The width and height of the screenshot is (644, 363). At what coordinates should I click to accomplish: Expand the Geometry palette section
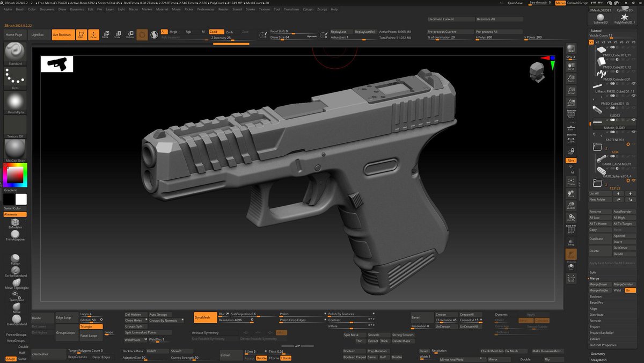point(598,354)
